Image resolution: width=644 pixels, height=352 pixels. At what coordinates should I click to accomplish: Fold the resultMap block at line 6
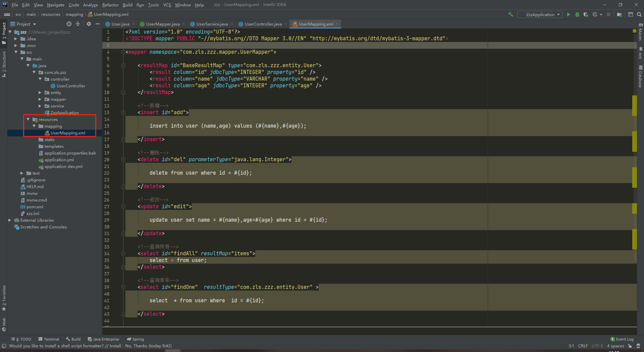click(x=123, y=65)
